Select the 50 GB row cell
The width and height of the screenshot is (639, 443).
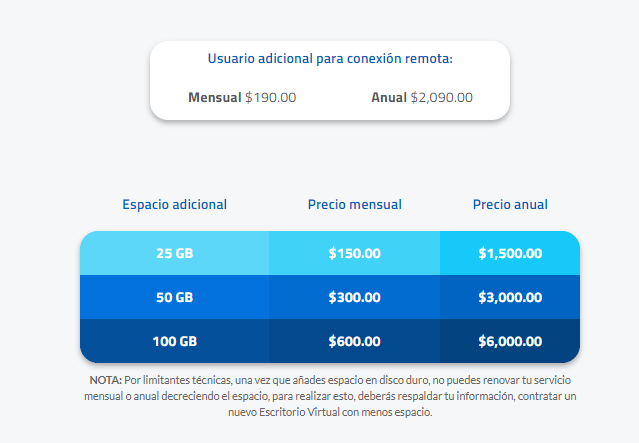(x=175, y=297)
